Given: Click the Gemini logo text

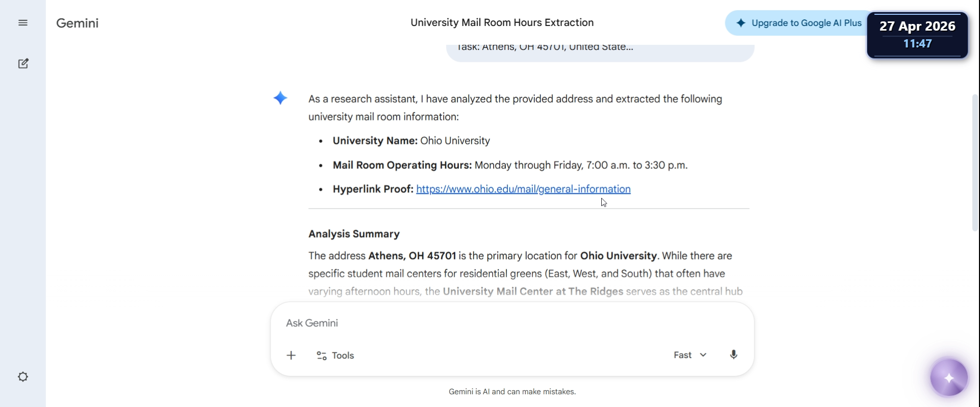Looking at the screenshot, I should 77,23.
